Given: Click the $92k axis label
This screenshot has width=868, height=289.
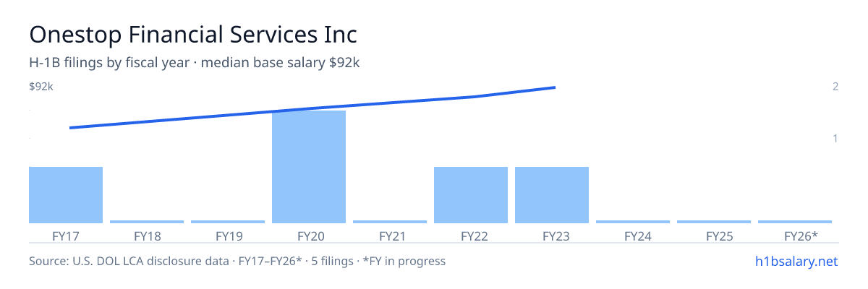Looking at the screenshot, I should pyautogui.click(x=41, y=87).
